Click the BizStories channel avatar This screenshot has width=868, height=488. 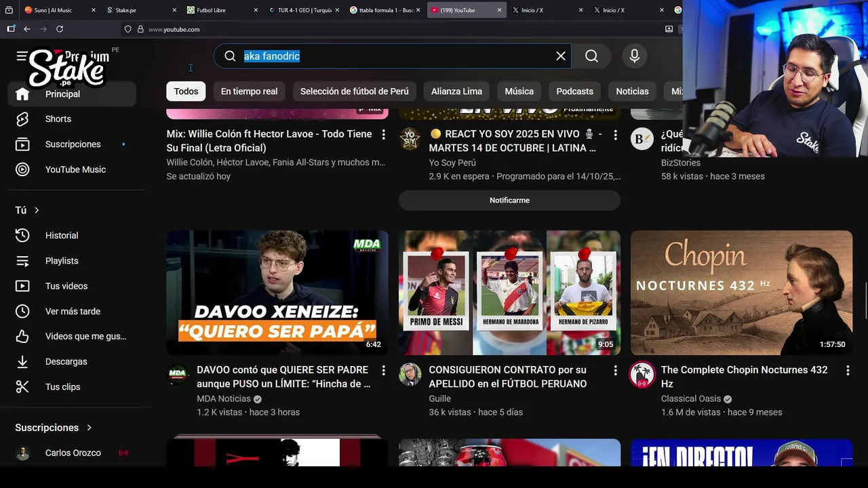click(642, 139)
